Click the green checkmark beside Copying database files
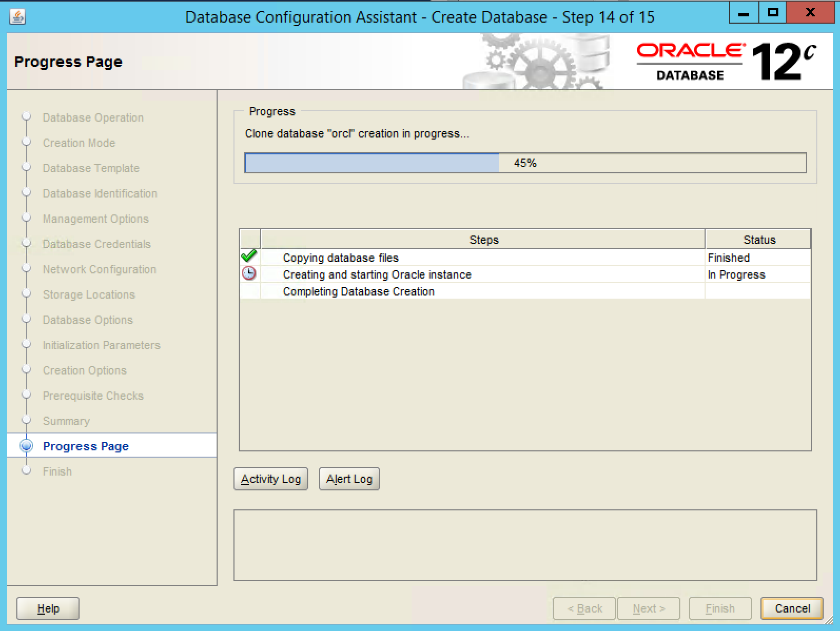The image size is (840, 631). point(249,257)
